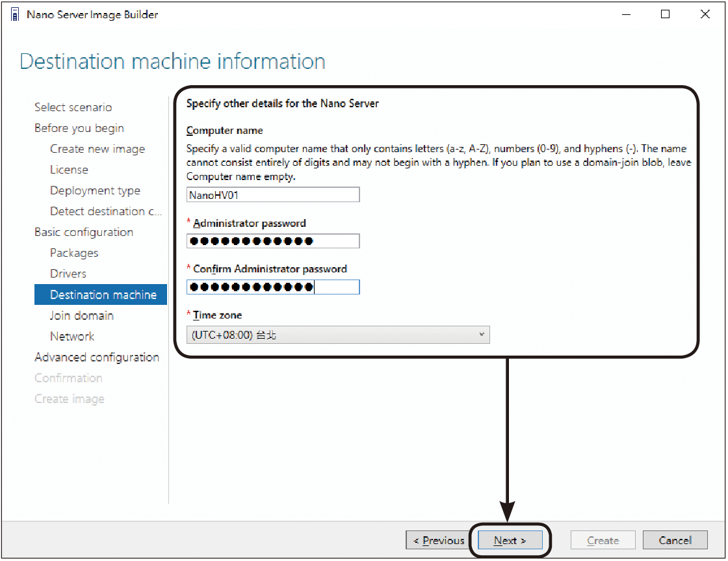Close the Nano Server Image Builder window
The height and width of the screenshot is (561, 728).
[x=705, y=14]
